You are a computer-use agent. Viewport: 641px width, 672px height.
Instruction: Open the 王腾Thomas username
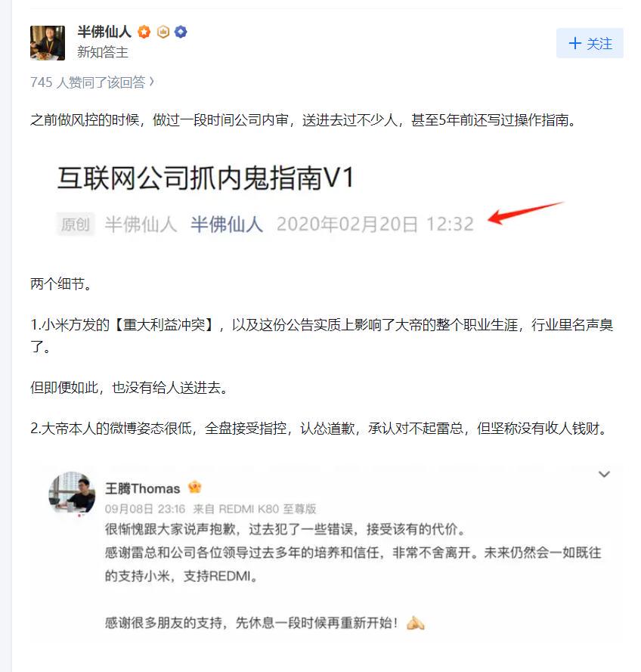pos(142,488)
